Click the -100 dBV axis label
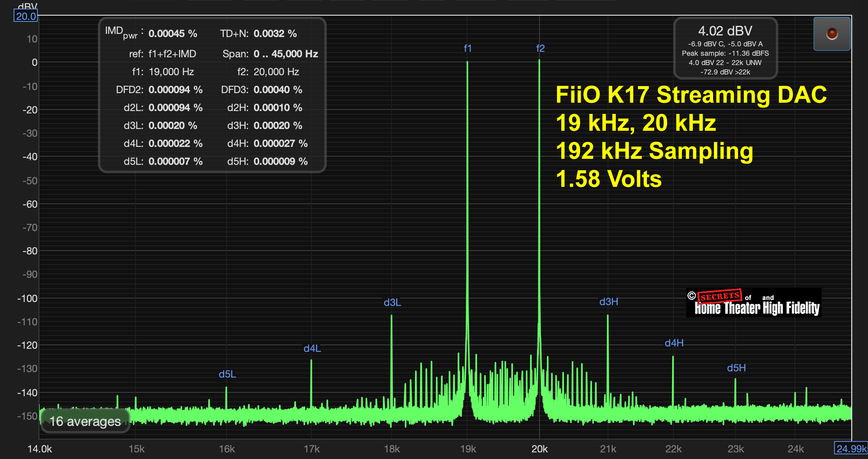Viewport: 868px width, 459px height. [x=27, y=298]
